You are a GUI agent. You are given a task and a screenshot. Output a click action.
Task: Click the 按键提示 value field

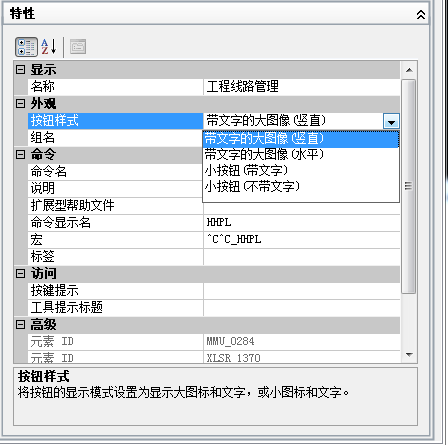[302, 291]
